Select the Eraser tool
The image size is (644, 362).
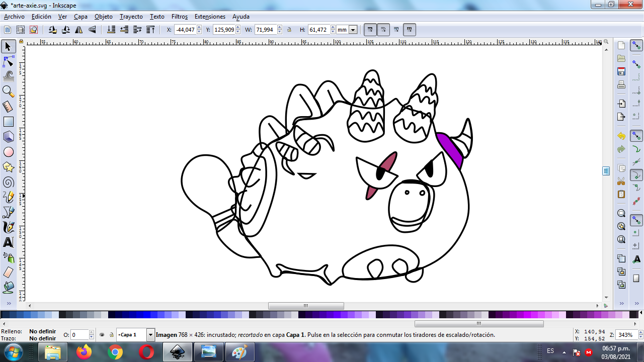(x=8, y=273)
